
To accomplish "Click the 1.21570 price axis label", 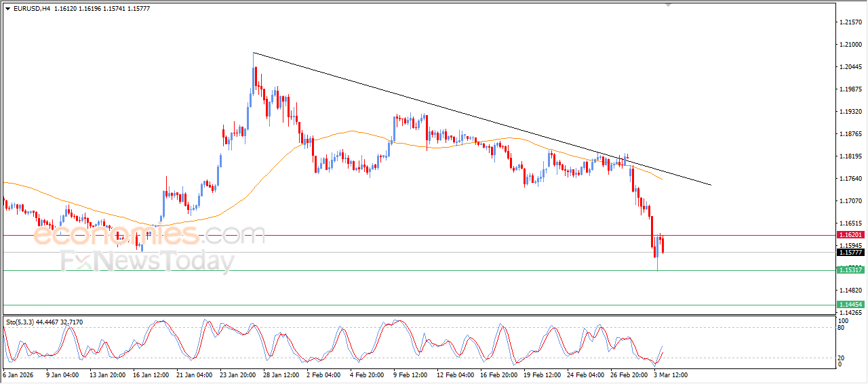I will point(850,22).
